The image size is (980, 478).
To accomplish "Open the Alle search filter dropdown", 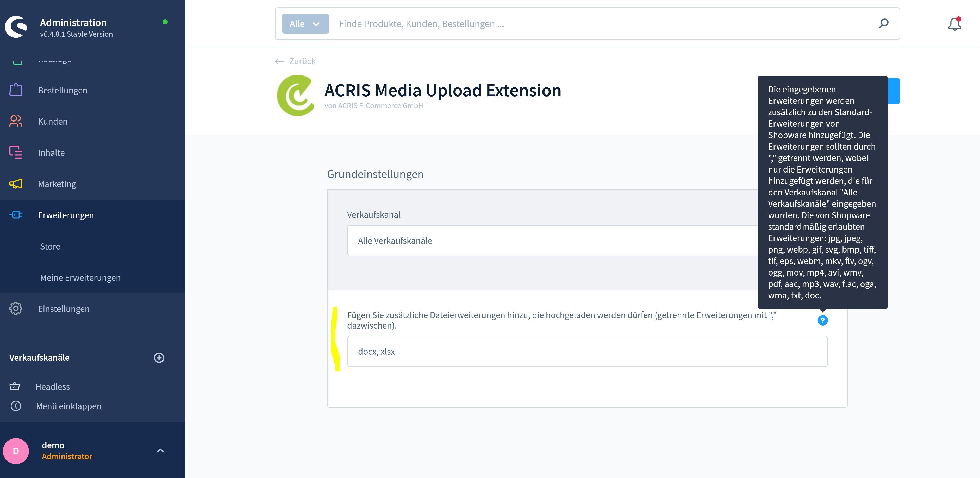I will (305, 24).
